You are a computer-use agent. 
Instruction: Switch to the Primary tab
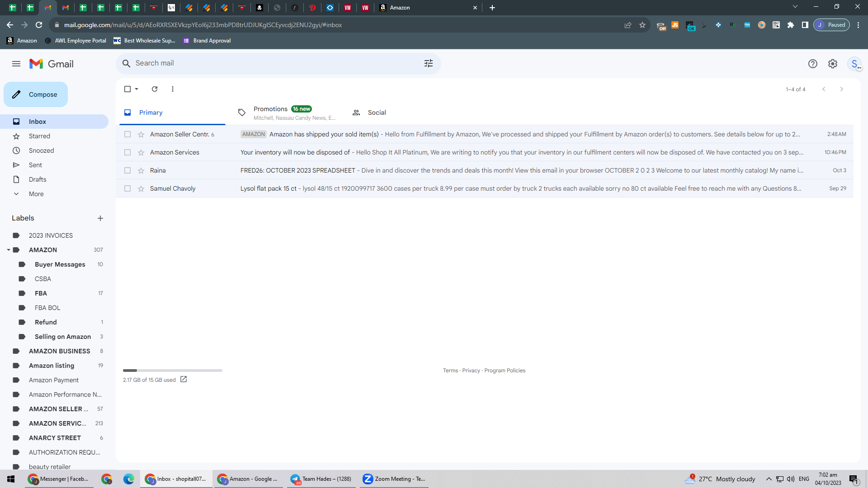point(172,113)
